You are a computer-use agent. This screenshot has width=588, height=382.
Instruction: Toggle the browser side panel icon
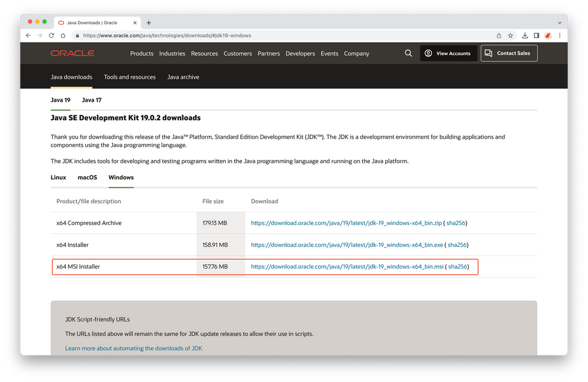tap(536, 35)
